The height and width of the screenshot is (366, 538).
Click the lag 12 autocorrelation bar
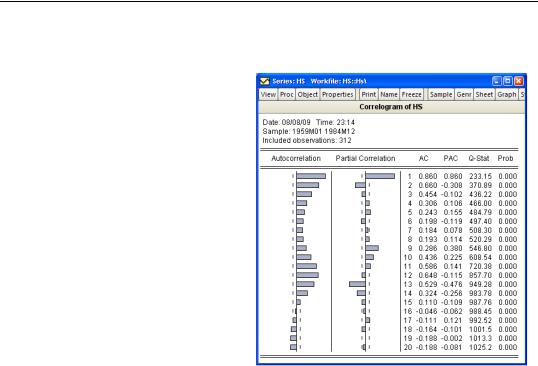307,275
